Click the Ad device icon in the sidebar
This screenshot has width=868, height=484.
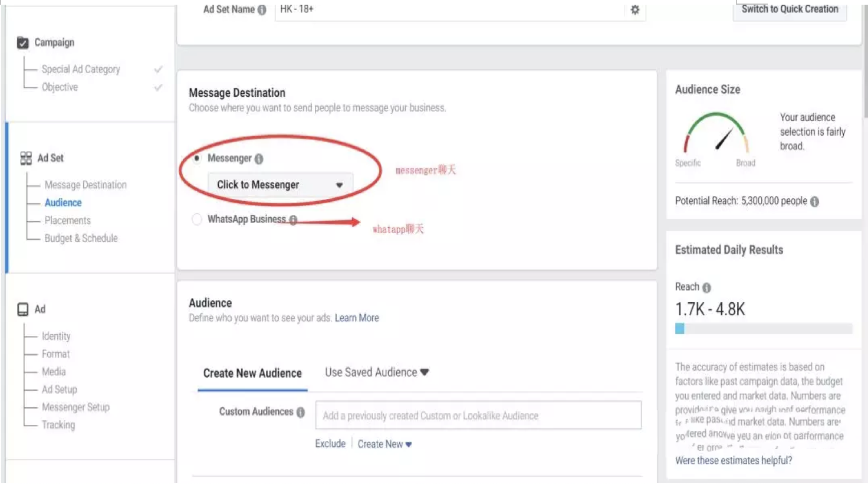(21, 309)
